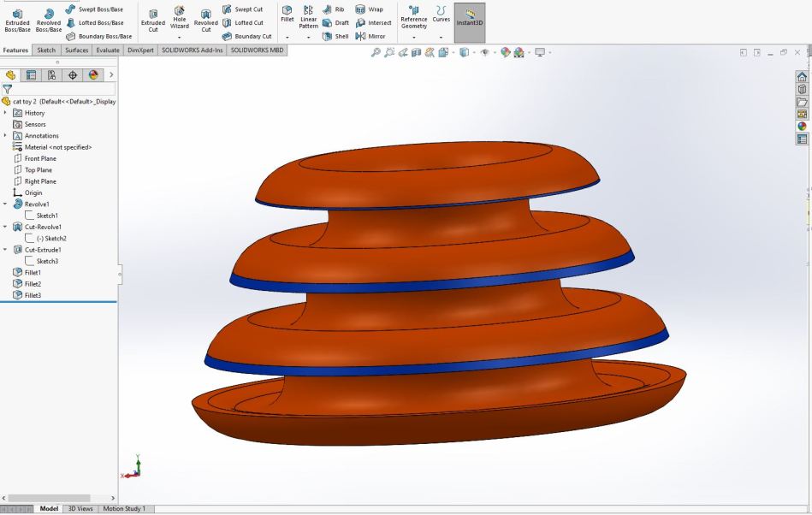
Task: Select the Swept Boss/Base tool
Action: coord(94,9)
